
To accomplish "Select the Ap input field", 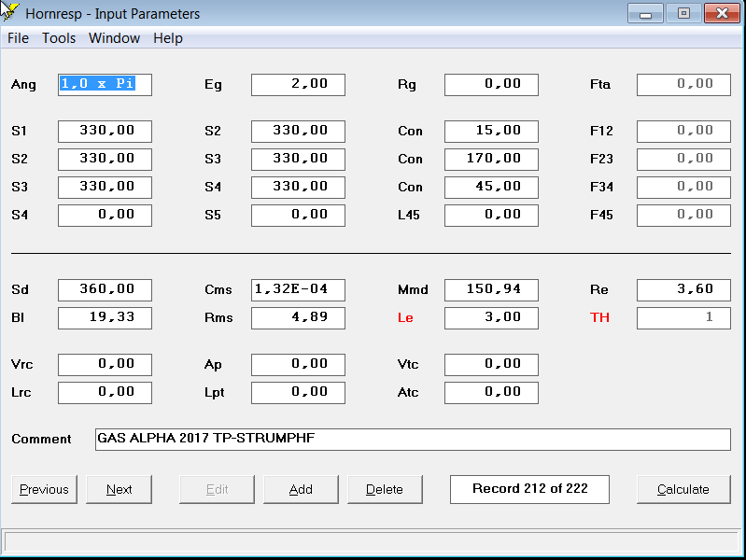I will (298, 365).
